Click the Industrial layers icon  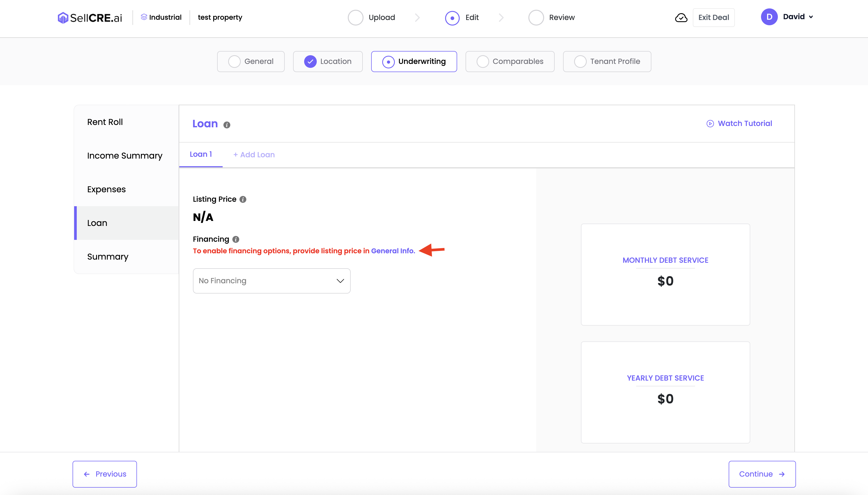click(144, 17)
